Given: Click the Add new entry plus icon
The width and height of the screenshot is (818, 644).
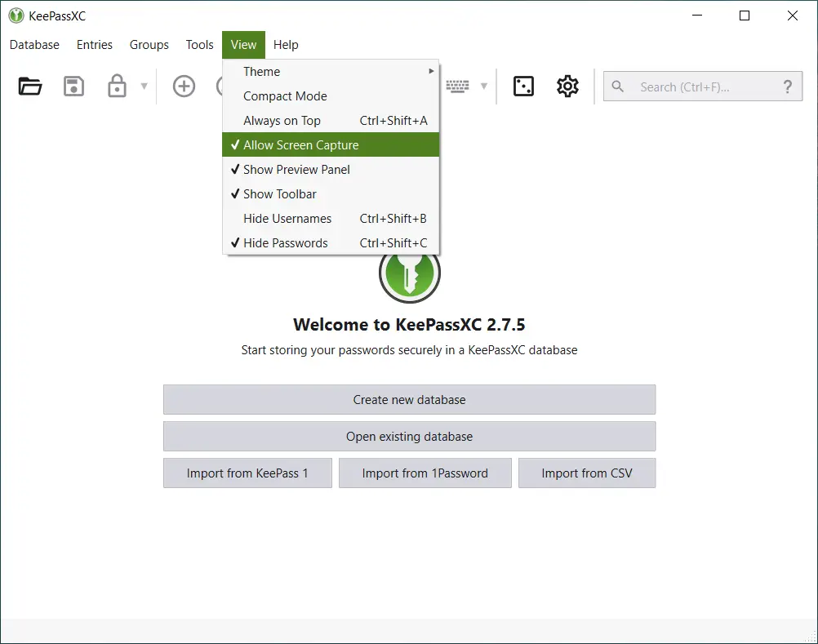Looking at the screenshot, I should pyautogui.click(x=184, y=86).
